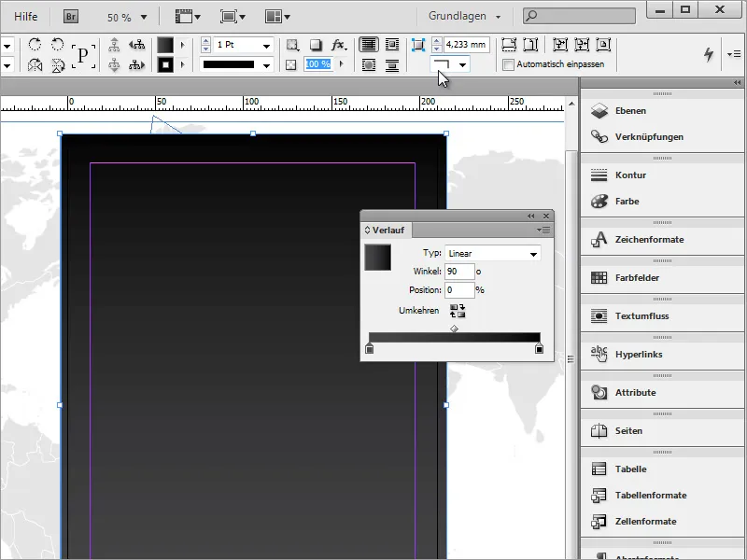The image size is (747, 560).
Task: Select the left gradient color stop
Action: (369, 349)
